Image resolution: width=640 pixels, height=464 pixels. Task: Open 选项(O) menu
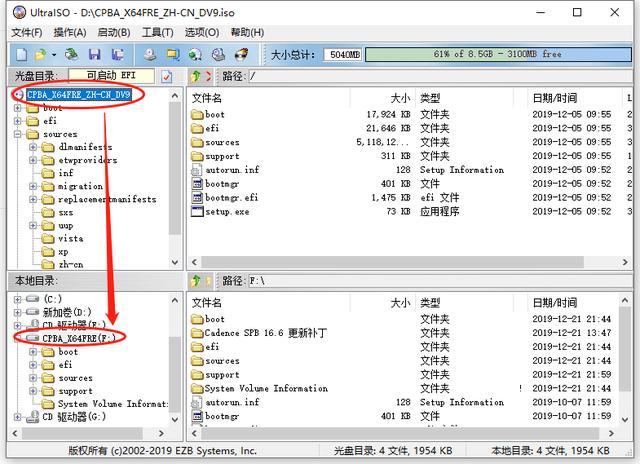tap(202, 33)
